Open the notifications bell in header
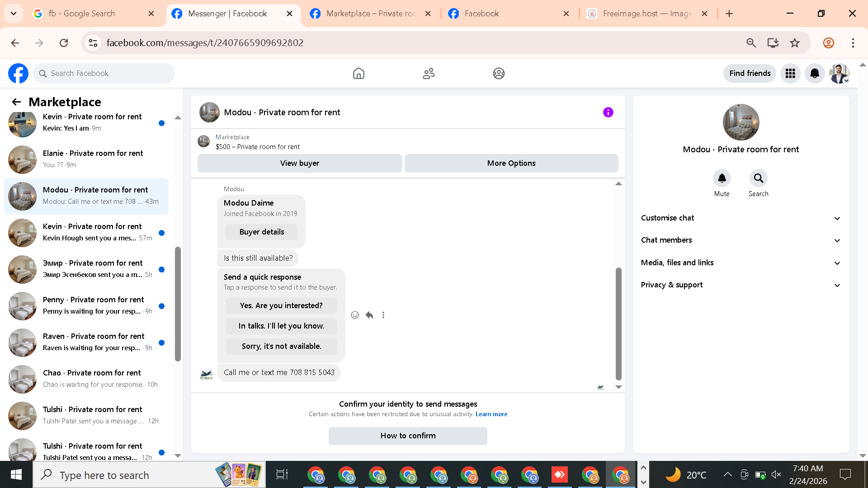868x488 pixels. [x=815, y=73]
